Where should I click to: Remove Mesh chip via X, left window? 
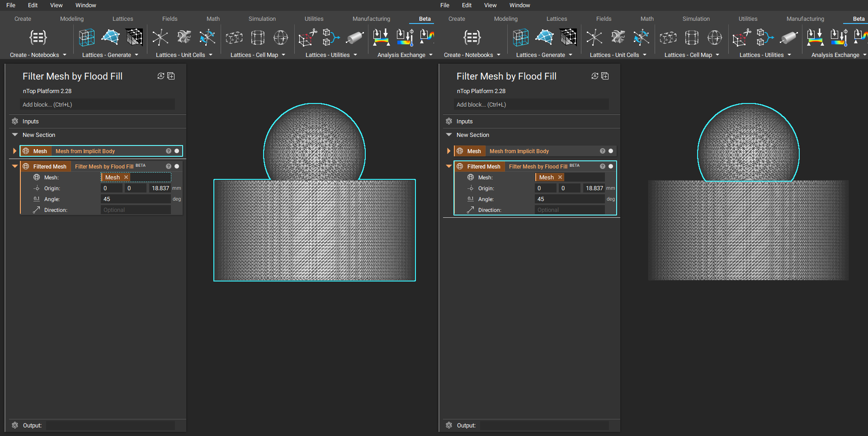pyautogui.click(x=126, y=178)
